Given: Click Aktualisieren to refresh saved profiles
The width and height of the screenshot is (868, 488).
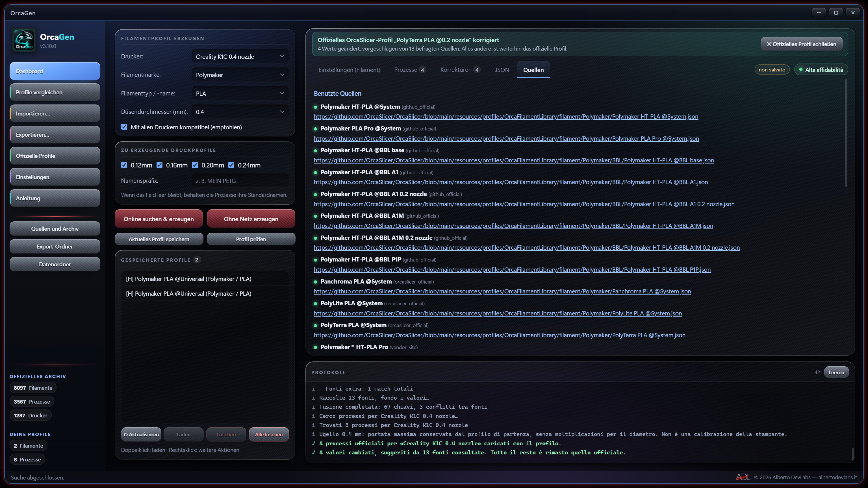Looking at the screenshot, I should pyautogui.click(x=141, y=434).
